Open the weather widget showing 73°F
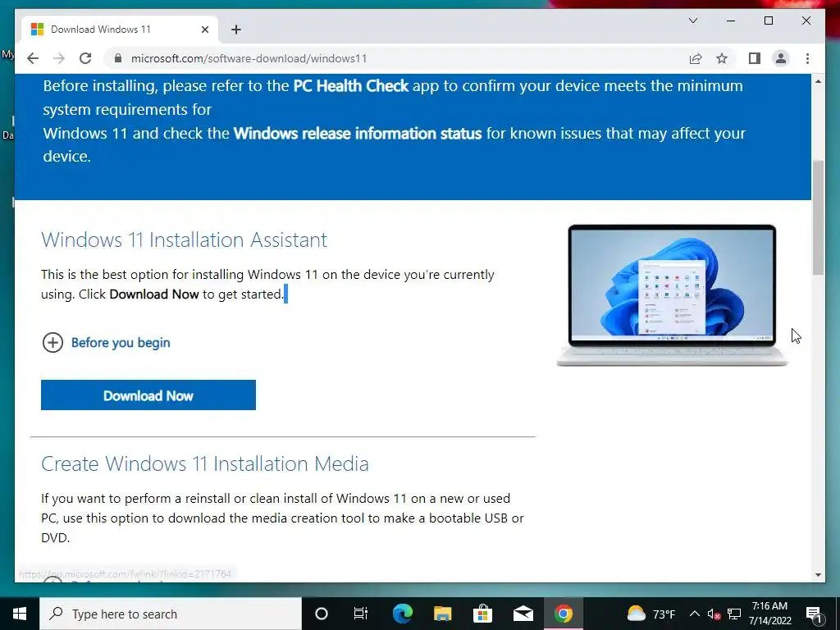 651,614
